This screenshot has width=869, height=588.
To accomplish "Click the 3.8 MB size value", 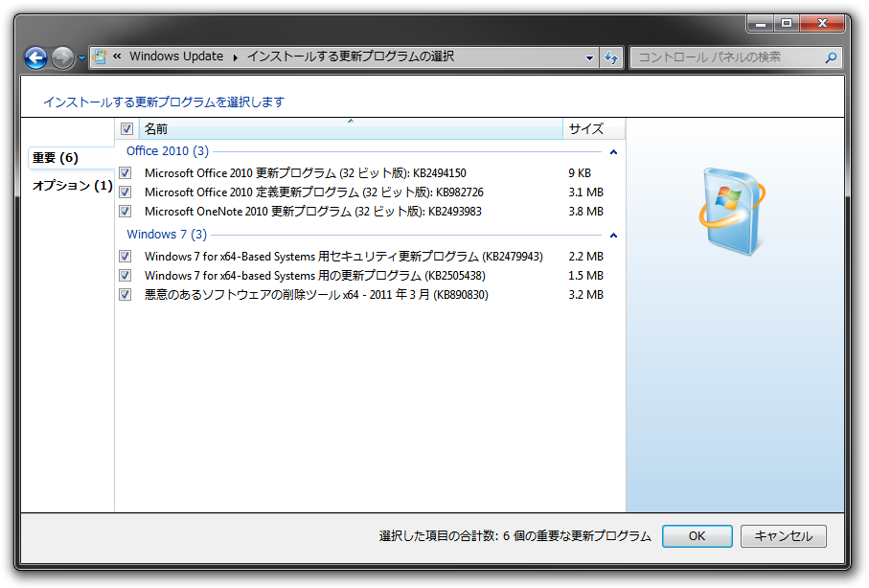I will (585, 211).
